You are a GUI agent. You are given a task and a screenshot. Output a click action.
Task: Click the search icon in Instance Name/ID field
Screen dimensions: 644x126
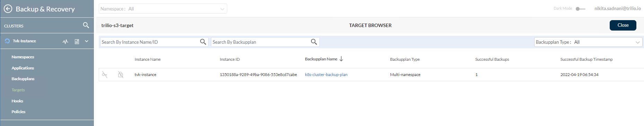pyautogui.click(x=203, y=42)
